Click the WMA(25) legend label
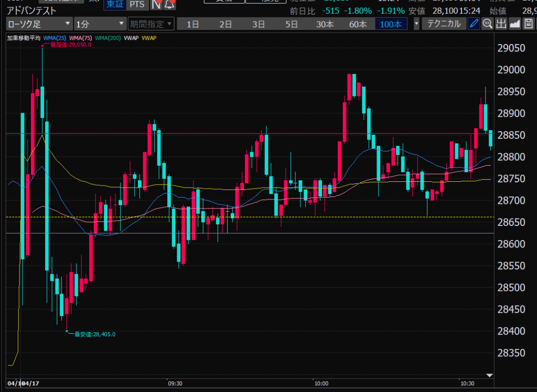 55,38
